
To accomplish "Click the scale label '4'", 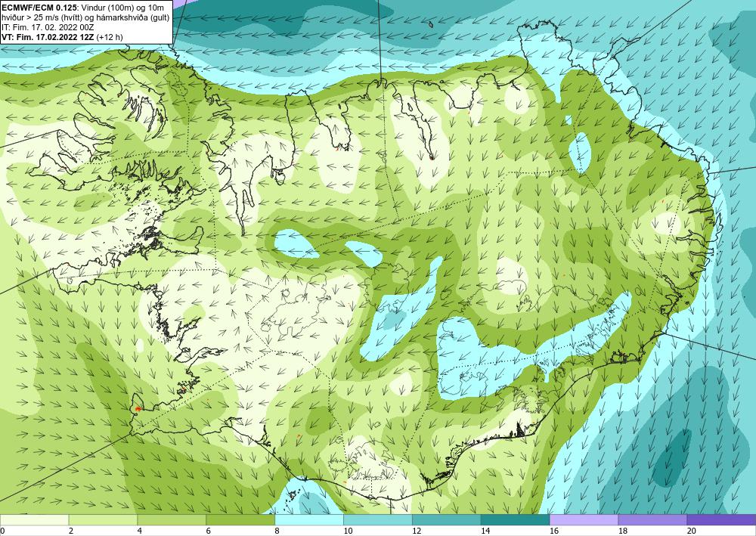I will point(139,531).
